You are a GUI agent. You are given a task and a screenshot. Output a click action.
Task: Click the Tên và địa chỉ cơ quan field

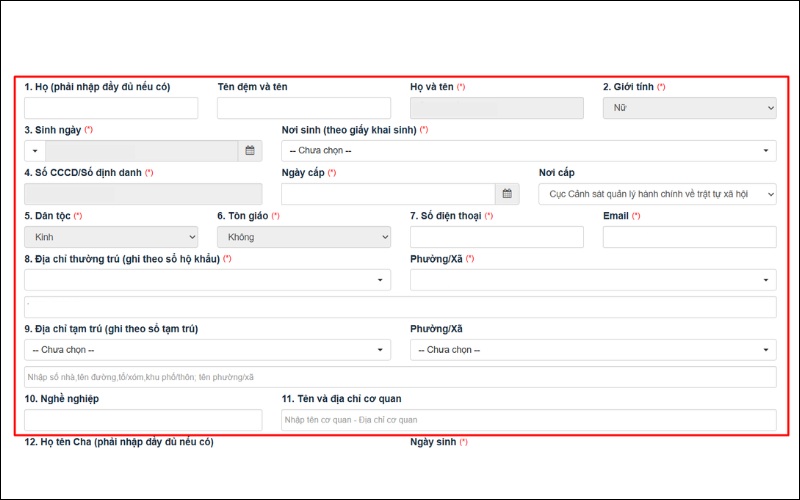[528, 420]
